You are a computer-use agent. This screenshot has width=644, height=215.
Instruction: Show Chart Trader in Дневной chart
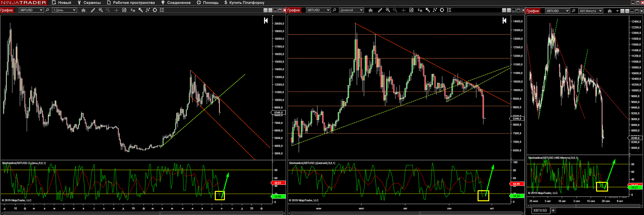click(420, 10)
